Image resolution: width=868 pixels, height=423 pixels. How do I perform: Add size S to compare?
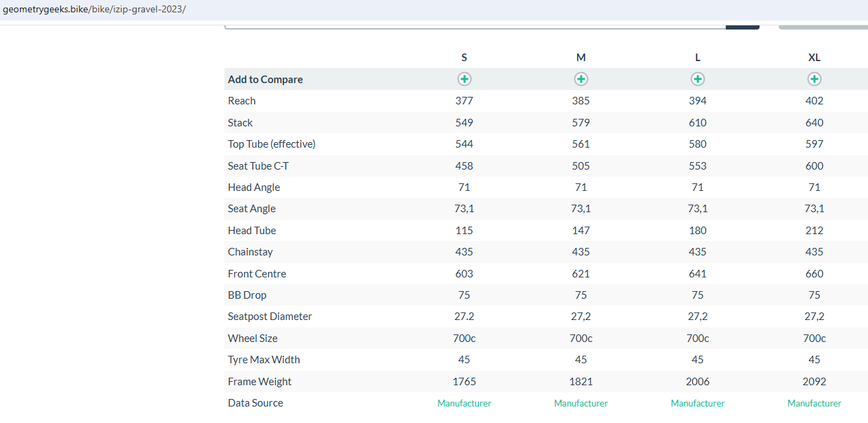pyautogui.click(x=465, y=79)
